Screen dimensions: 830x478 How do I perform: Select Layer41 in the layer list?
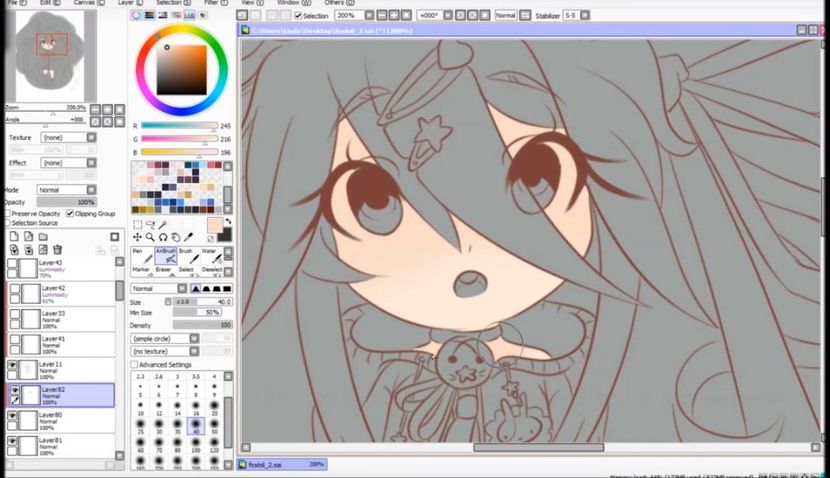point(62,343)
